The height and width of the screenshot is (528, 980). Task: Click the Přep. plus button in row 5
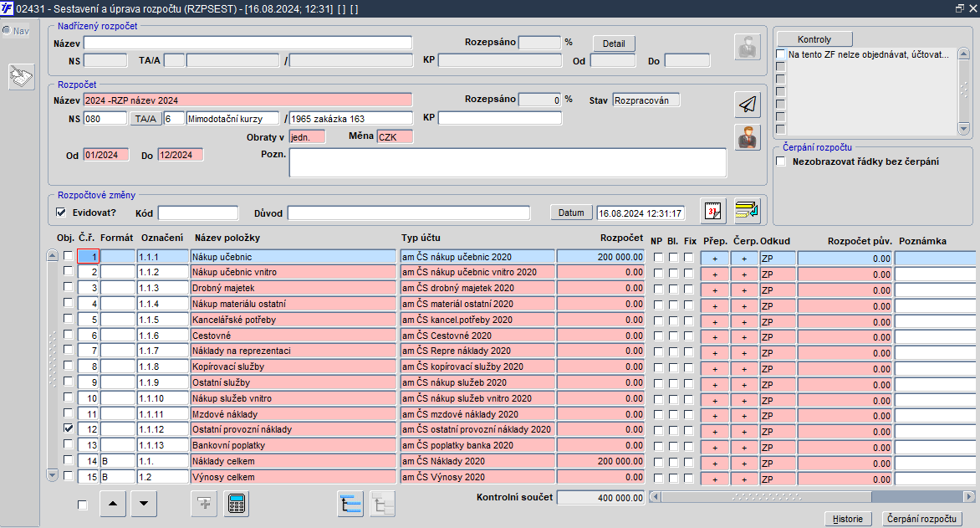[x=715, y=321]
